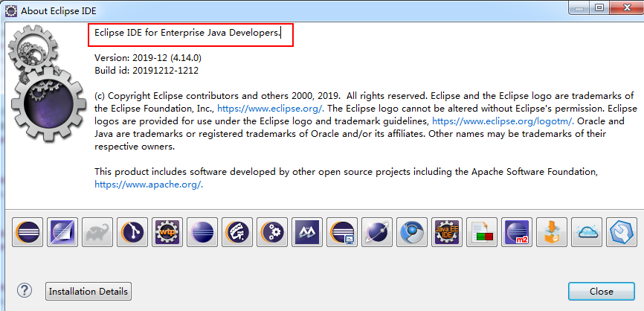Click the Eclipse m2 Maven feature icon

click(x=517, y=232)
